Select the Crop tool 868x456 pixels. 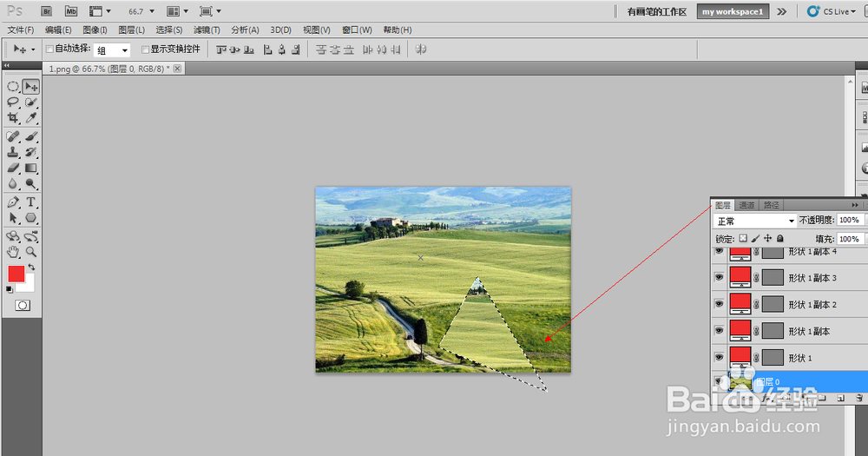pyautogui.click(x=13, y=118)
